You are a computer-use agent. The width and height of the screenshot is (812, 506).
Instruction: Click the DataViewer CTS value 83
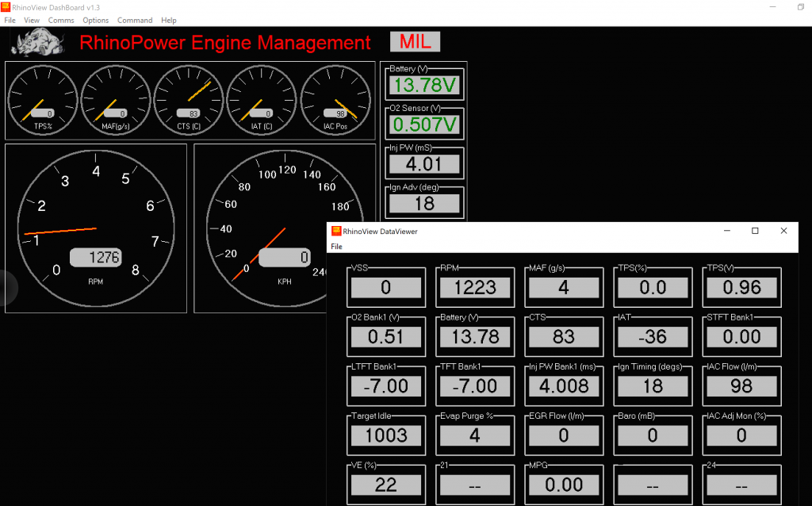(564, 336)
